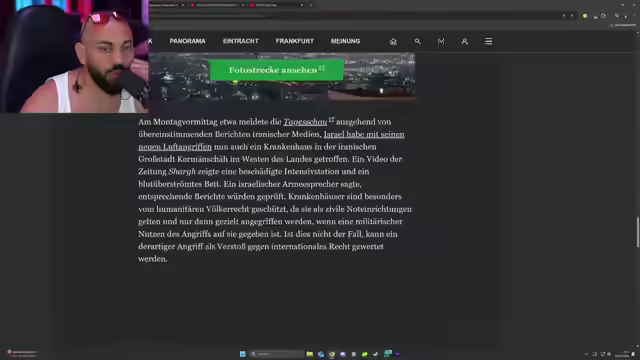Click the M icon in site header

(441, 41)
